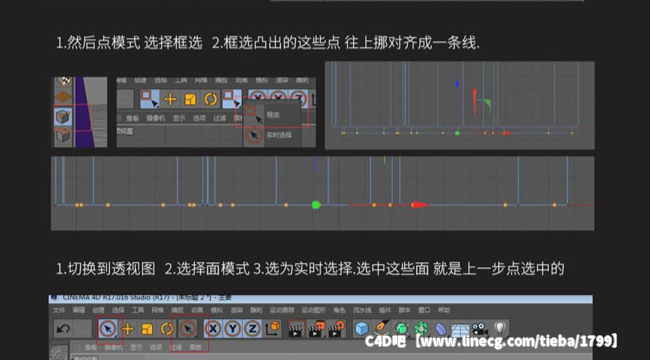Select the Scale tool in the R17 toolbar

[x=147, y=329]
